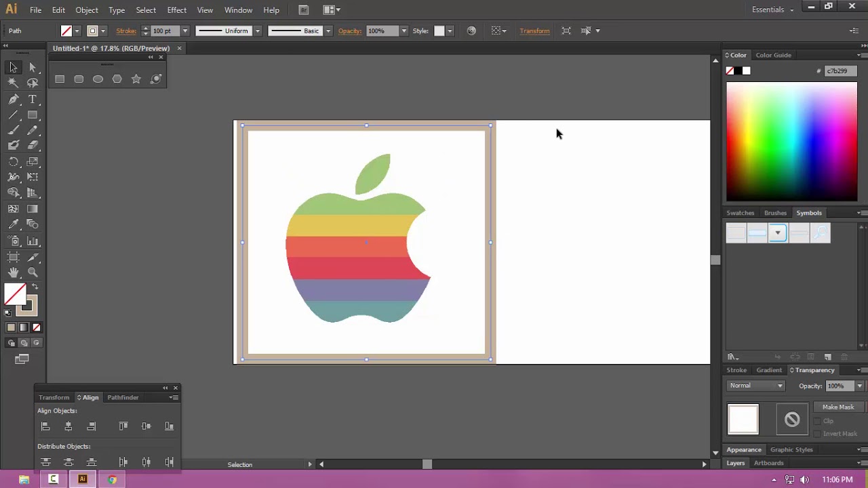
Task: Open the Effect menu
Action: tap(176, 10)
